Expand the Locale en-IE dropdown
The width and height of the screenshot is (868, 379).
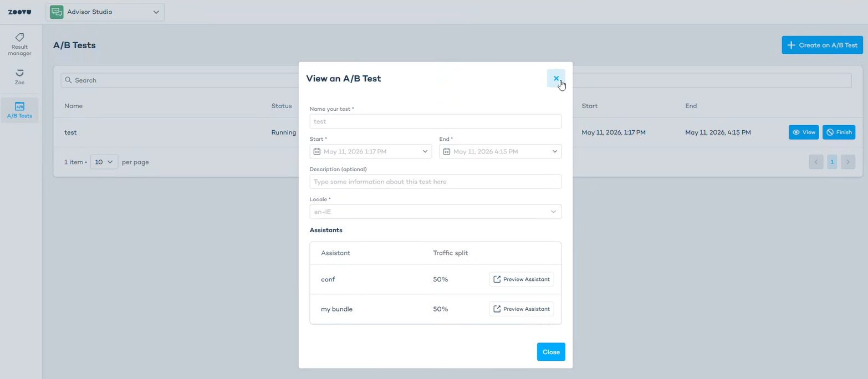pos(436,212)
